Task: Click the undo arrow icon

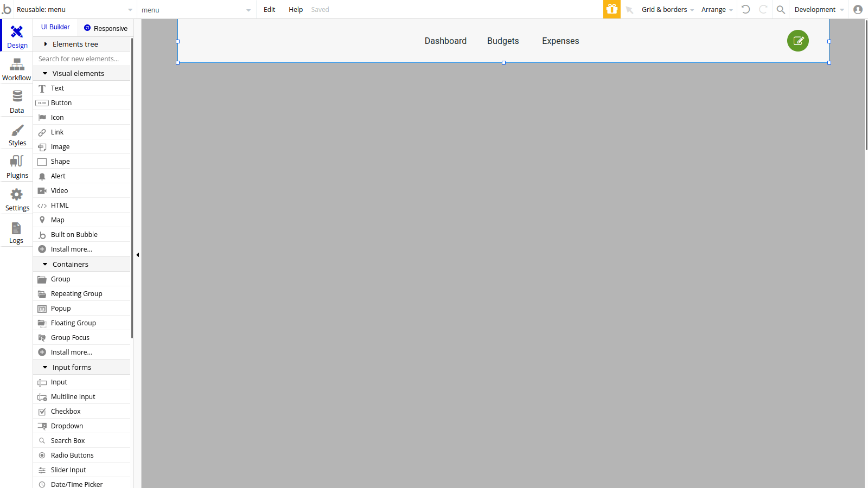Action: click(x=746, y=9)
